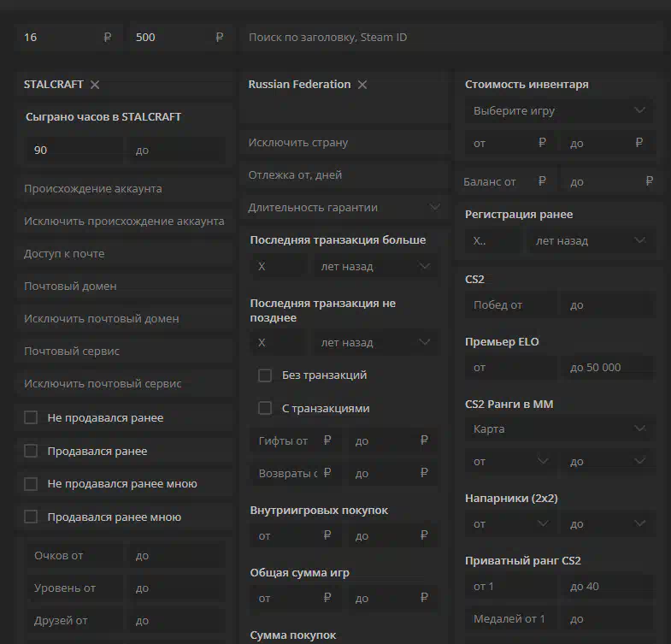This screenshot has width=671, height=644.
Task: Select the 'Происхождение аккаунта' field
Action: click(x=124, y=189)
